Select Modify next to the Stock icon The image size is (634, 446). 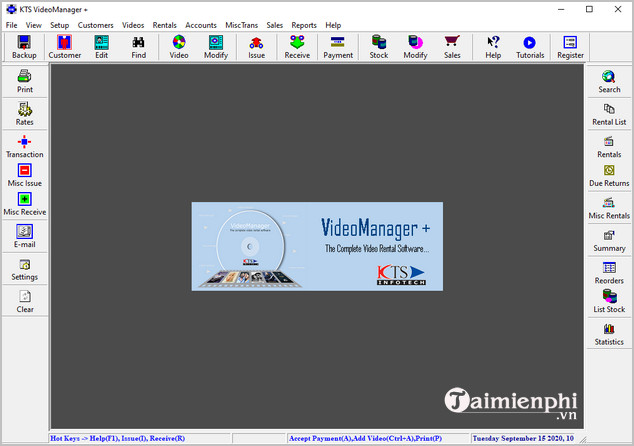point(415,47)
